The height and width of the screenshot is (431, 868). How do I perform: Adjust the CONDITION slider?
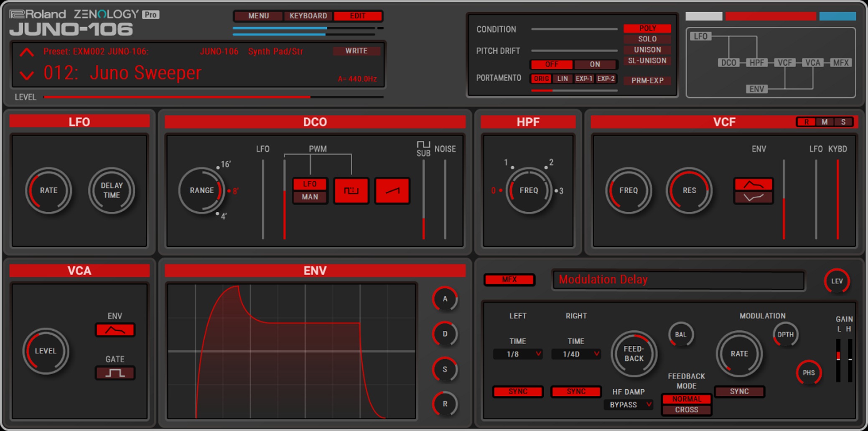574,29
